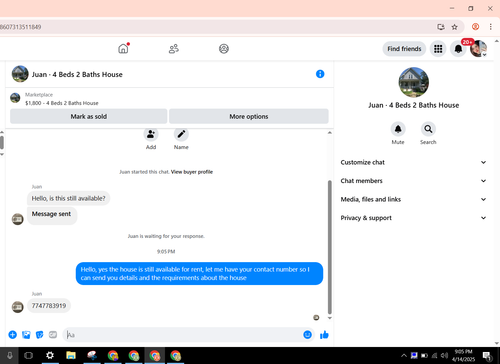Click the install app icon in address bar
Image resolution: width=500 pixels, height=364 pixels.
point(441,27)
